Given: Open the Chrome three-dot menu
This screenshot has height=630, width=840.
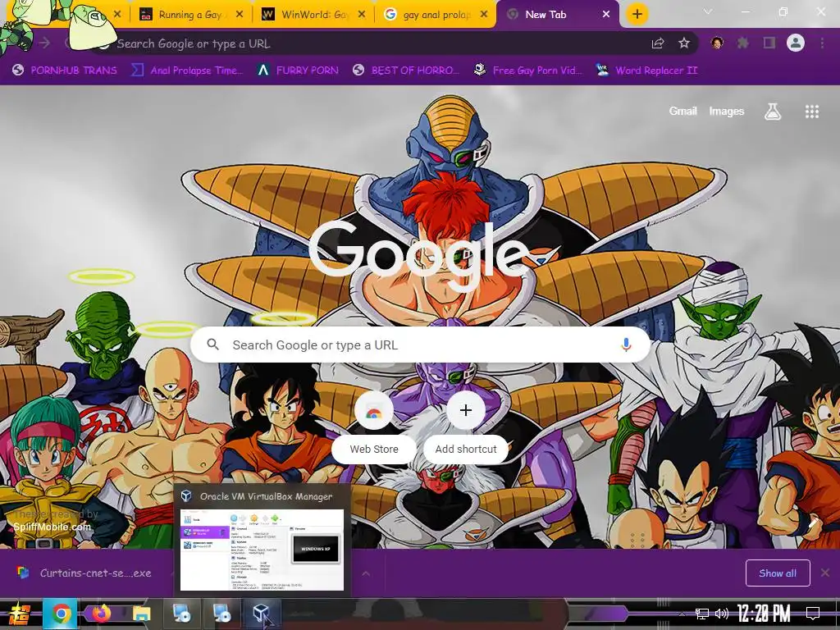Looking at the screenshot, I should 822,43.
